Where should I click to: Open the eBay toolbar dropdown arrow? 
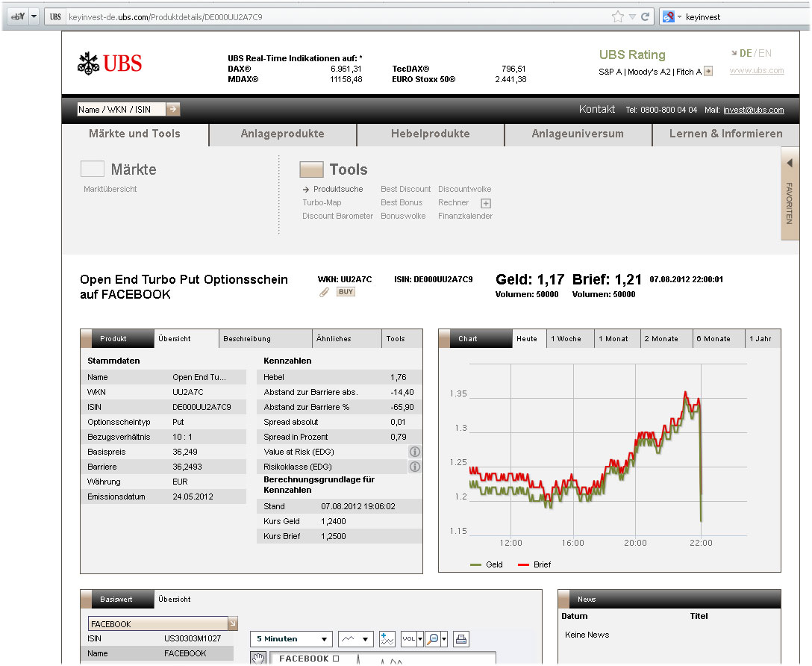(34, 16)
